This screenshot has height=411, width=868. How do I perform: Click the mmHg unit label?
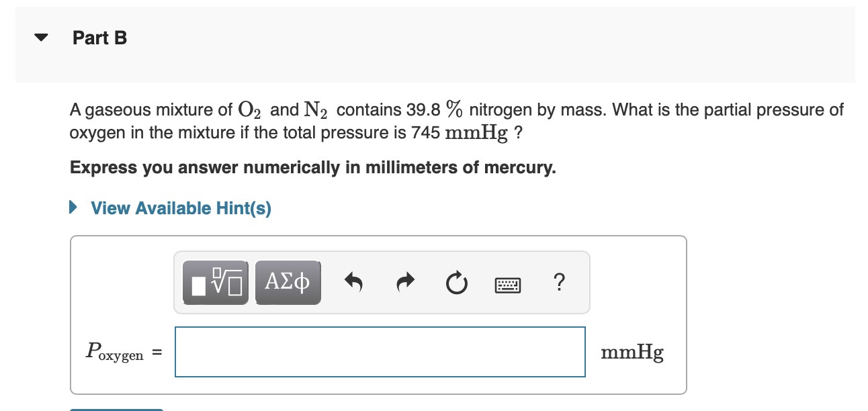(x=632, y=351)
